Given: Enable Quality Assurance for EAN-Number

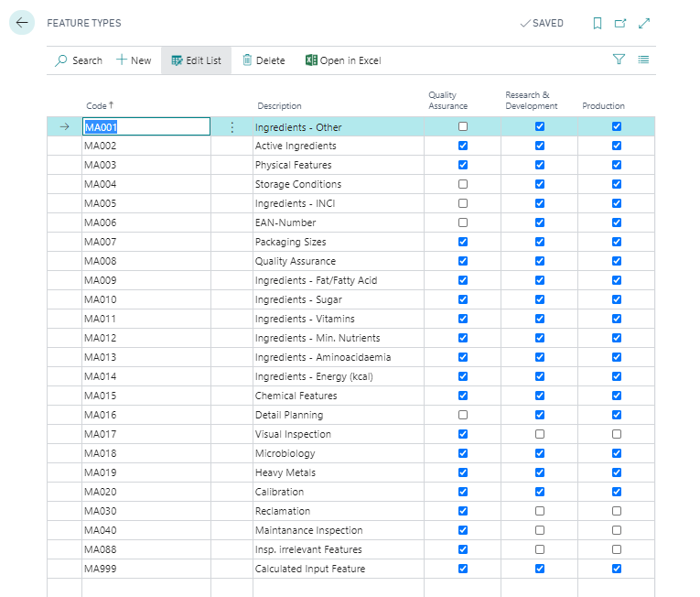Looking at the screenshot, I should [x=463, y=223].
